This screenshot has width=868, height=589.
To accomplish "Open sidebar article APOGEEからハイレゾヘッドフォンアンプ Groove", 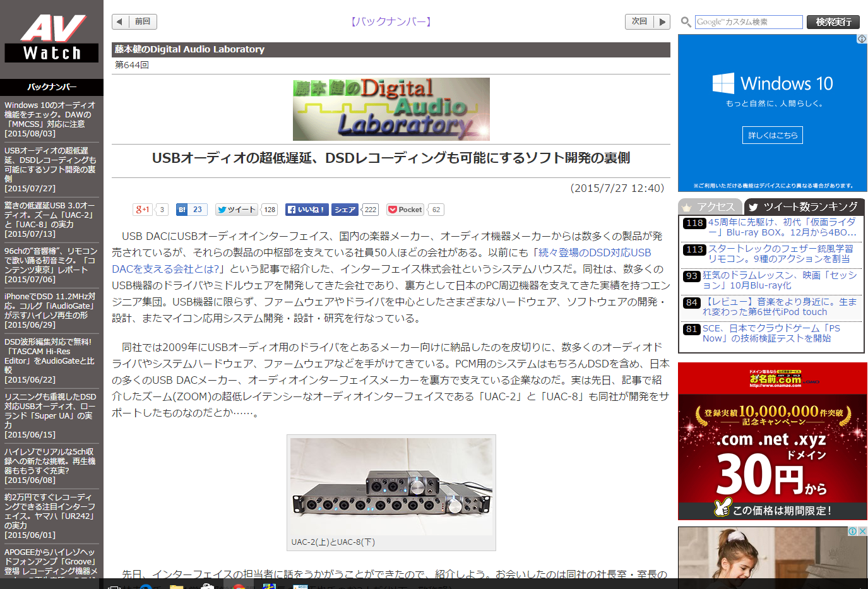I will coord(51,562).
